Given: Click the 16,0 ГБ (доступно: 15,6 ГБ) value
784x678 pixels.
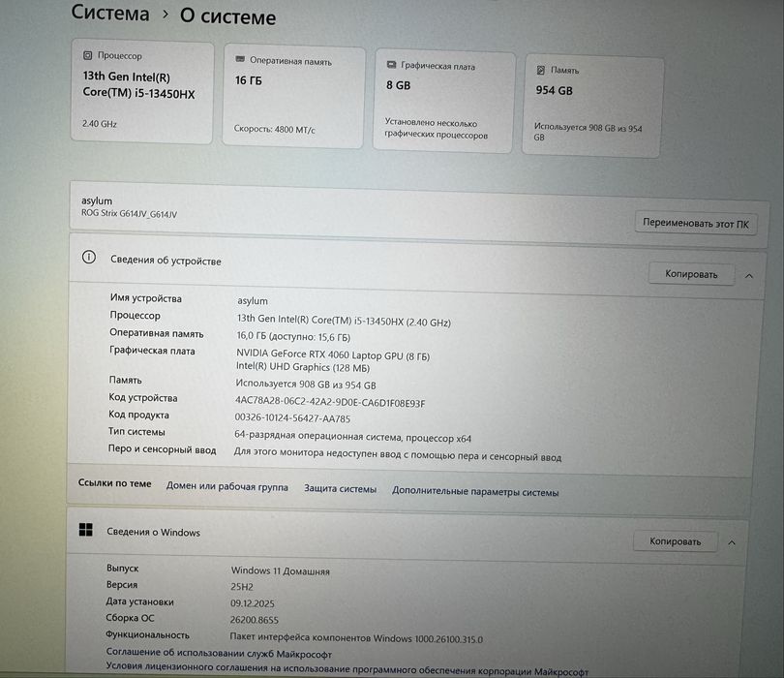Looking at the screenshot, I should tap(293, 336).
